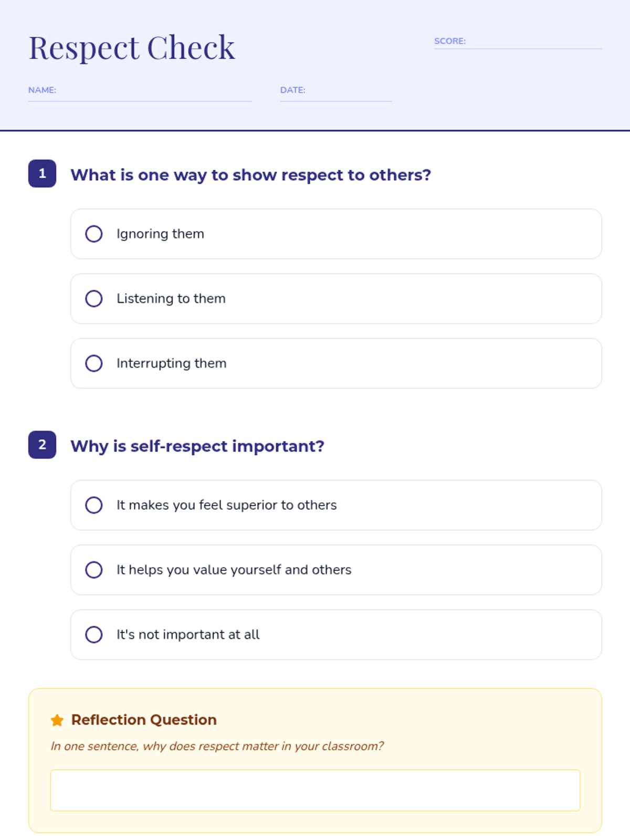This screenshot has height=840, width=630.
Task: Pick the "Interrupting them" radio option
Action: (94, 363)
